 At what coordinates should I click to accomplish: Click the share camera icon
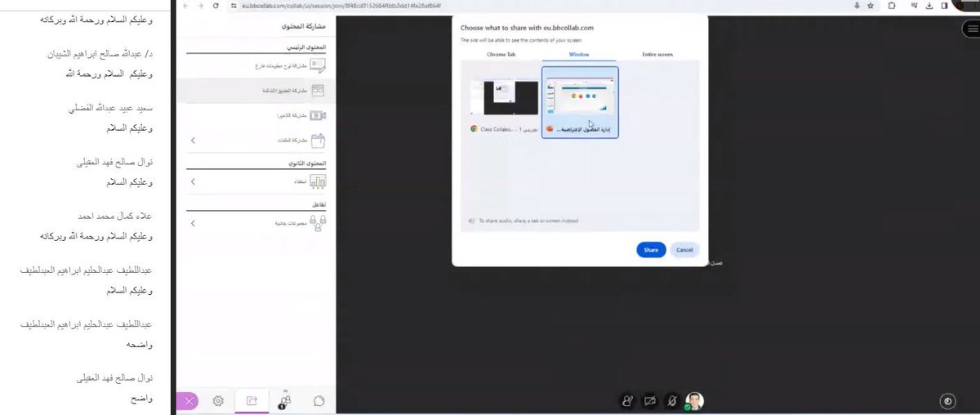318,116
